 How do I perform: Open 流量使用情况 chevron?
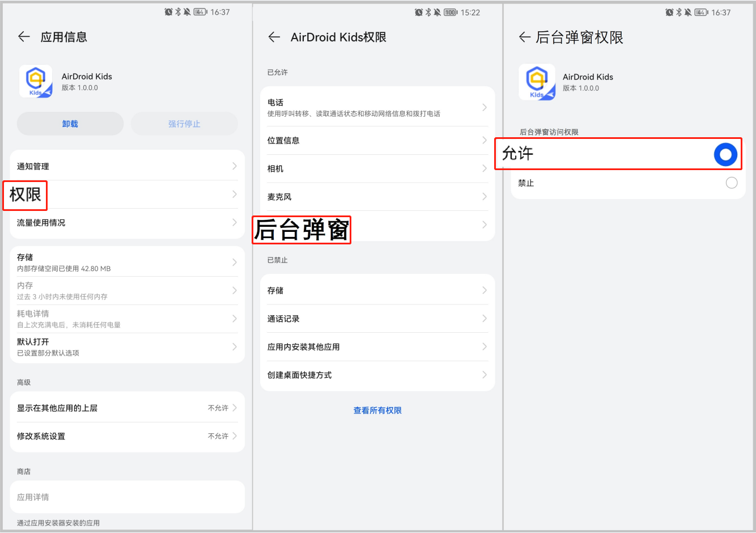tap(235, 223)
